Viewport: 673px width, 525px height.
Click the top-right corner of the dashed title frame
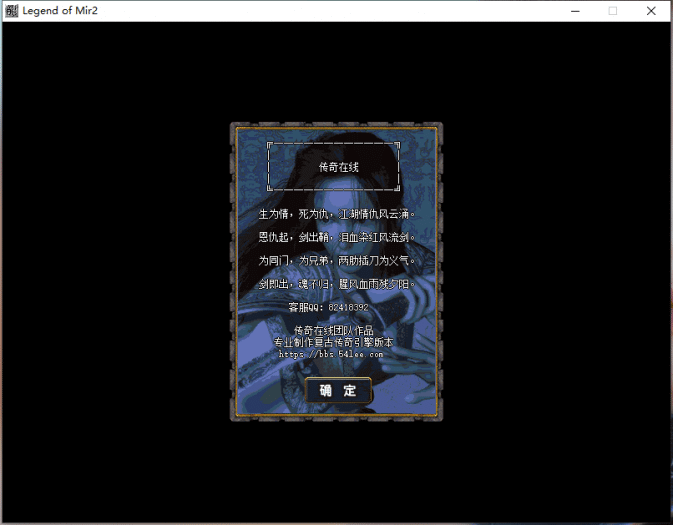pyautogui.click(x=398, y=144)
